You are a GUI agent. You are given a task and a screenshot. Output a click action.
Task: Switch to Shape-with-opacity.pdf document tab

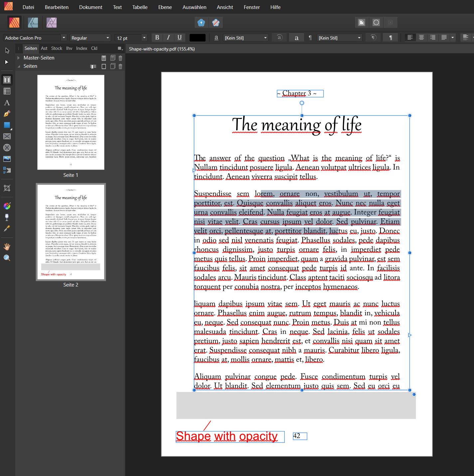click(x=162, y=49)
